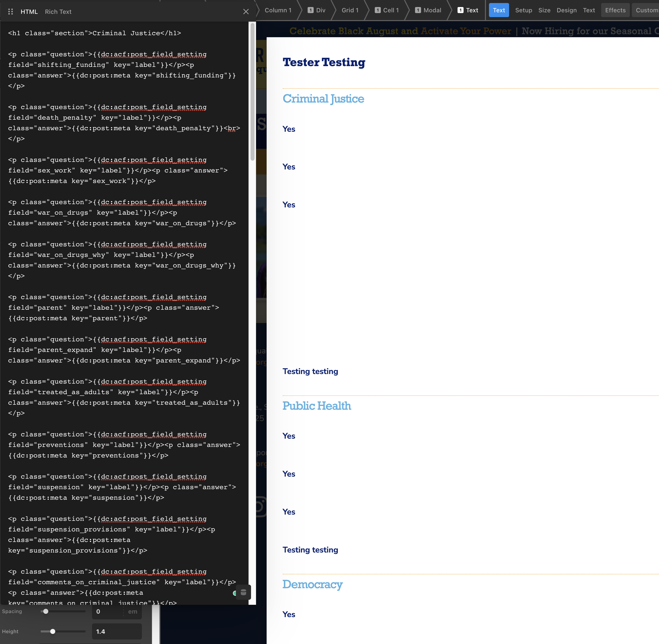The width and height of the screenshot is (659, 644).
Task: Click the active Text breadcrumb element
Action: [468, 10]
